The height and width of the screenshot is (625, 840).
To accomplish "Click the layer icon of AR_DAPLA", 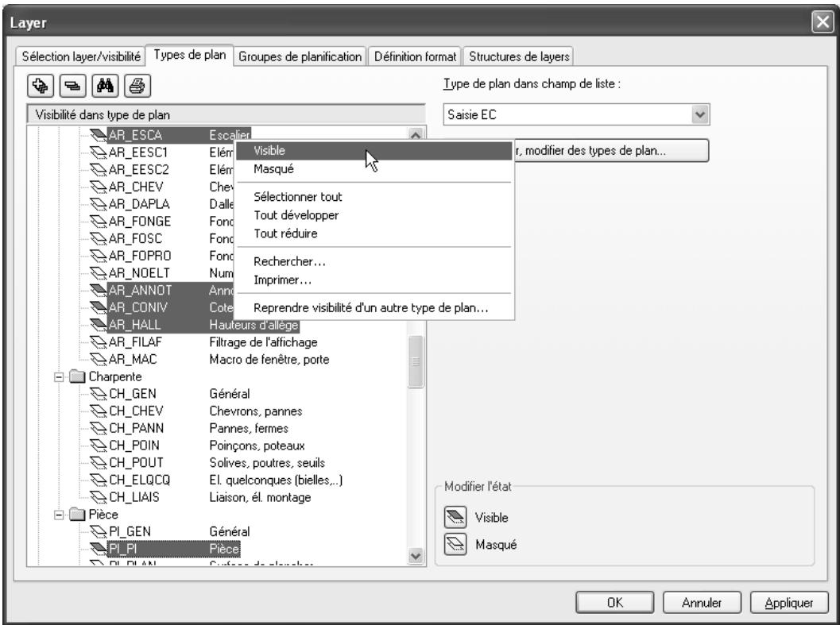I will pos(98,204).
